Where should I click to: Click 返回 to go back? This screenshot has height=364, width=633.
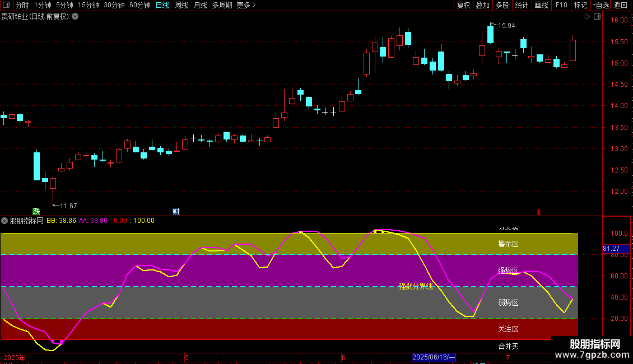pos(621,5)
